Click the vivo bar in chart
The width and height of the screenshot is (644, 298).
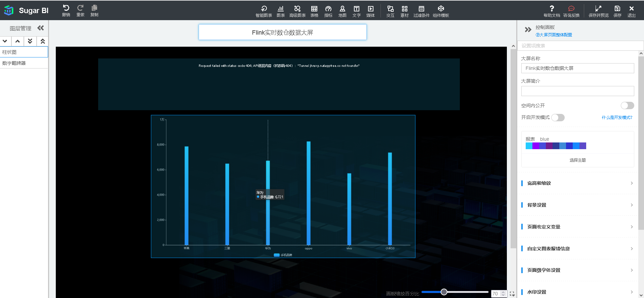pyautogui.click(x=349, y=209)
